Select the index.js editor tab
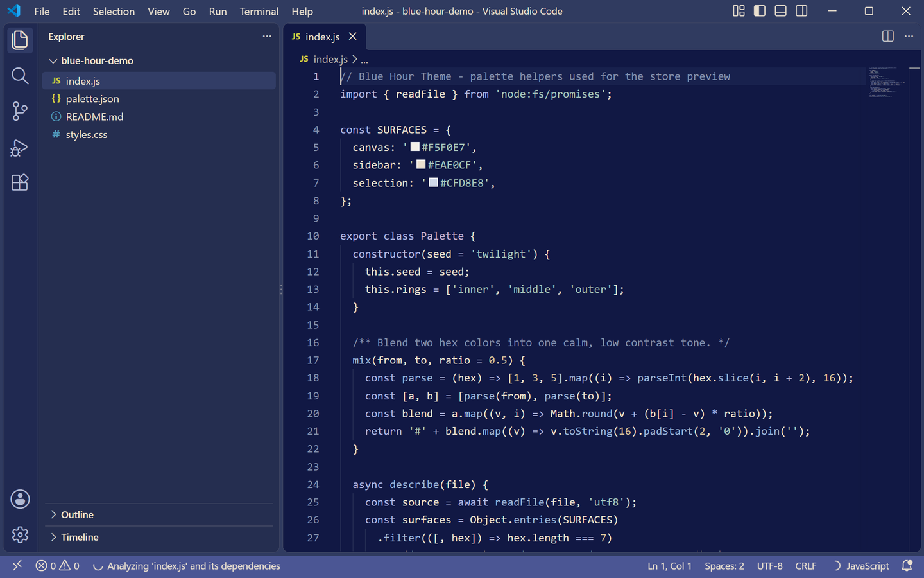The image size is (924, 578). [x=325, y=37]
